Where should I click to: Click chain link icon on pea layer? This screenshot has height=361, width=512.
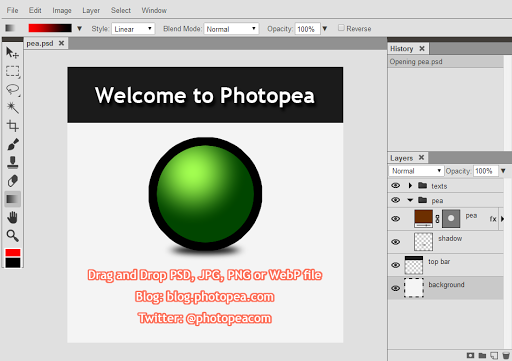(x=437, y=219)
